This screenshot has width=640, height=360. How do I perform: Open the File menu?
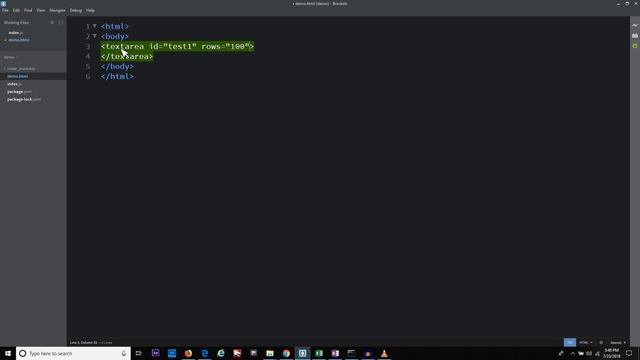click(x=5, y=10)
